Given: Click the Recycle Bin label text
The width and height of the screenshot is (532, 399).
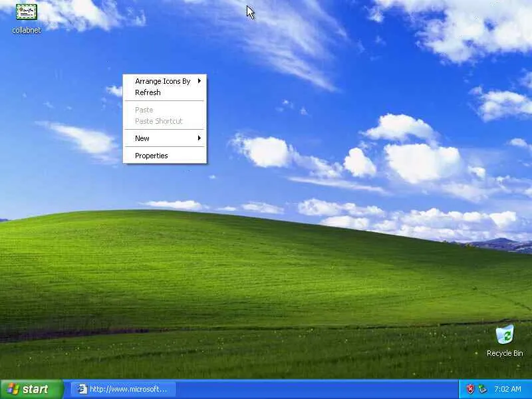Looking at the screenshot, I should point(505,353).
